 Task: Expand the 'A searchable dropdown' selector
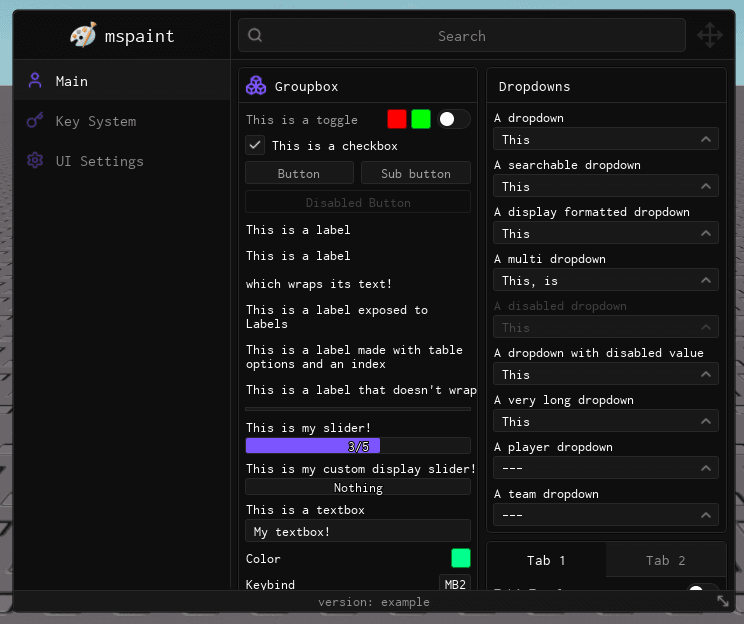coord(606,186)
